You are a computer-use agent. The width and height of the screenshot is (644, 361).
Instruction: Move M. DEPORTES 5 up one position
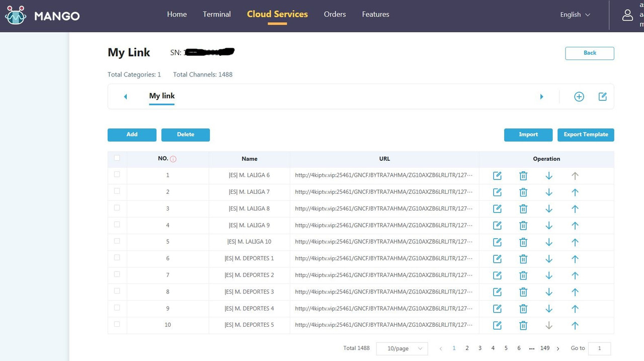575,325
